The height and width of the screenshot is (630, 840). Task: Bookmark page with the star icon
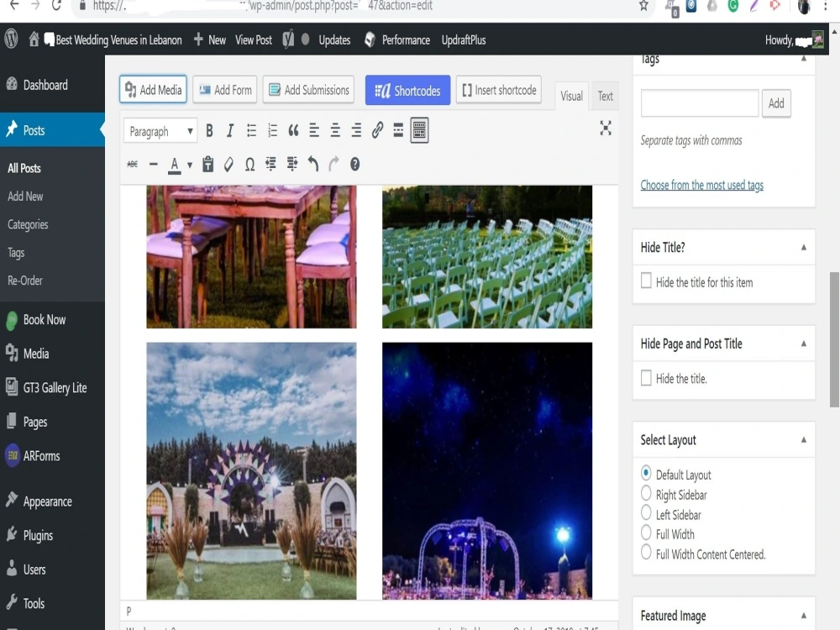(x=643, y=6)
